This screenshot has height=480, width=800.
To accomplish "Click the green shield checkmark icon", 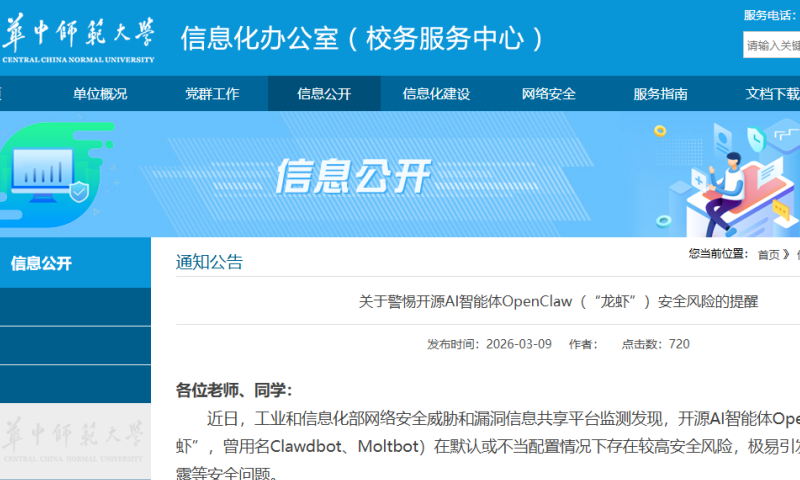I will point(82,191).
